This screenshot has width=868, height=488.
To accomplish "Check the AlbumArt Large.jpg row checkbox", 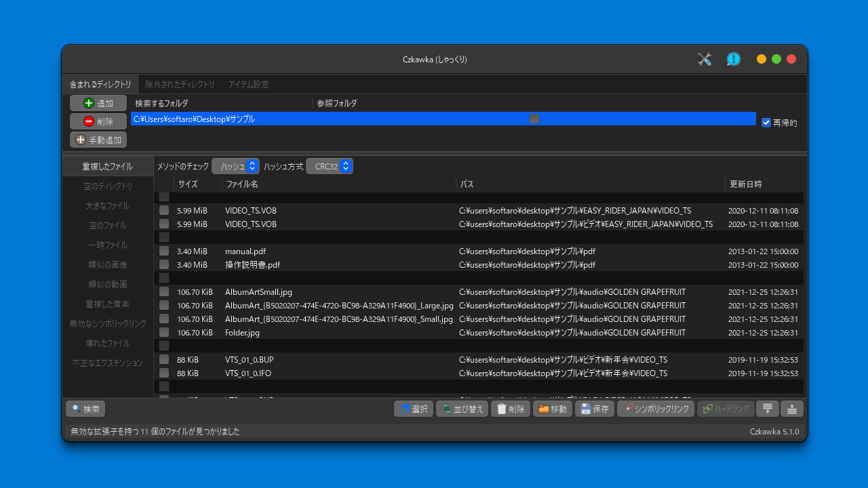I will coord(164,305).
